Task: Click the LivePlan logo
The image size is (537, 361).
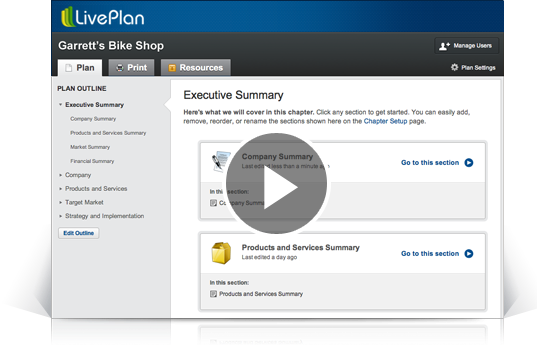Action: coord(102,17)
